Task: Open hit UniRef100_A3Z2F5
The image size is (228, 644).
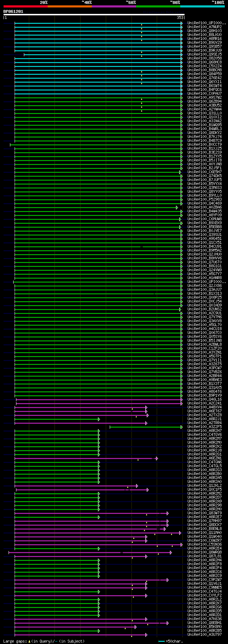Action: pos(204,427)
